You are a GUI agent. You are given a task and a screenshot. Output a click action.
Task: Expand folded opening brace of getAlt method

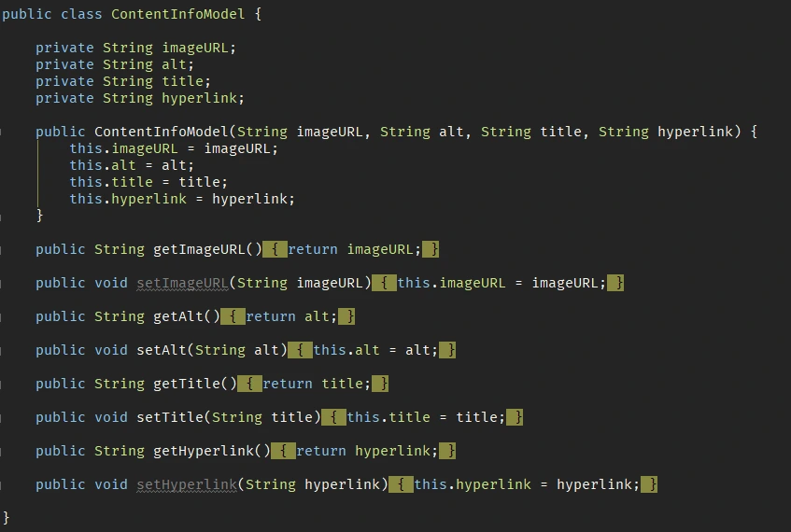(x=233, y=316)
